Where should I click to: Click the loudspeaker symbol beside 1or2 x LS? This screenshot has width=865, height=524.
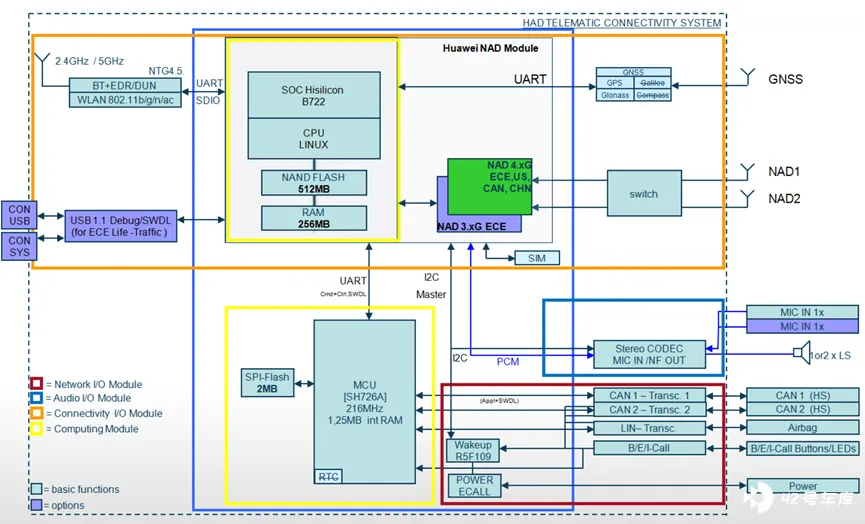point(802,352)
